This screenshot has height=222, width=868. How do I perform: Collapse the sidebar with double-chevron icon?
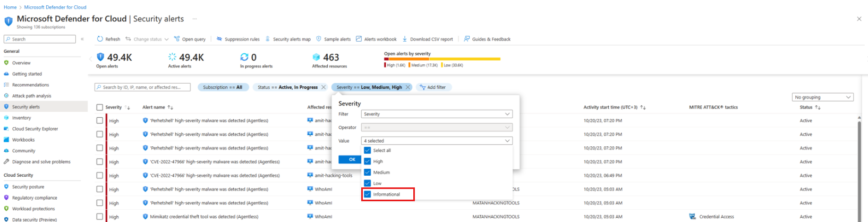(82, 39)
